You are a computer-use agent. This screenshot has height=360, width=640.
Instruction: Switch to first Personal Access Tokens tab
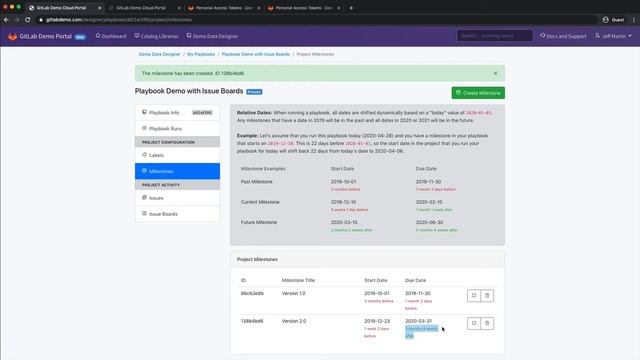(223, 8)
